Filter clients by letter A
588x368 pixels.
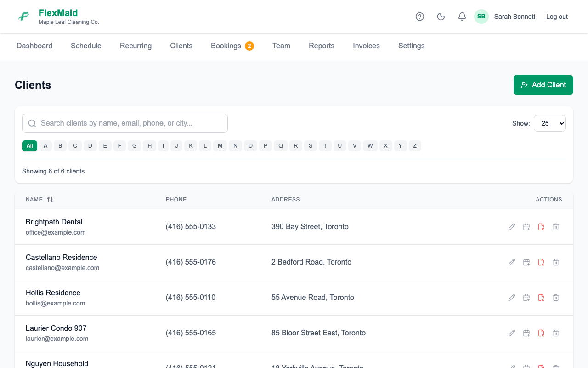tap(45, 146)
